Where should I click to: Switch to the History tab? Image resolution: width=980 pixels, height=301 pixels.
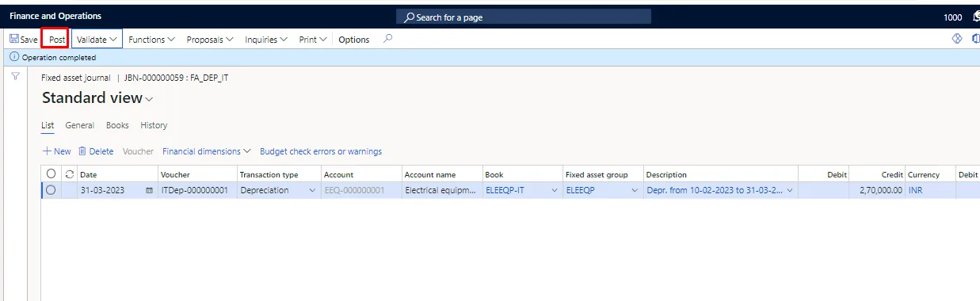coord(154,125)
